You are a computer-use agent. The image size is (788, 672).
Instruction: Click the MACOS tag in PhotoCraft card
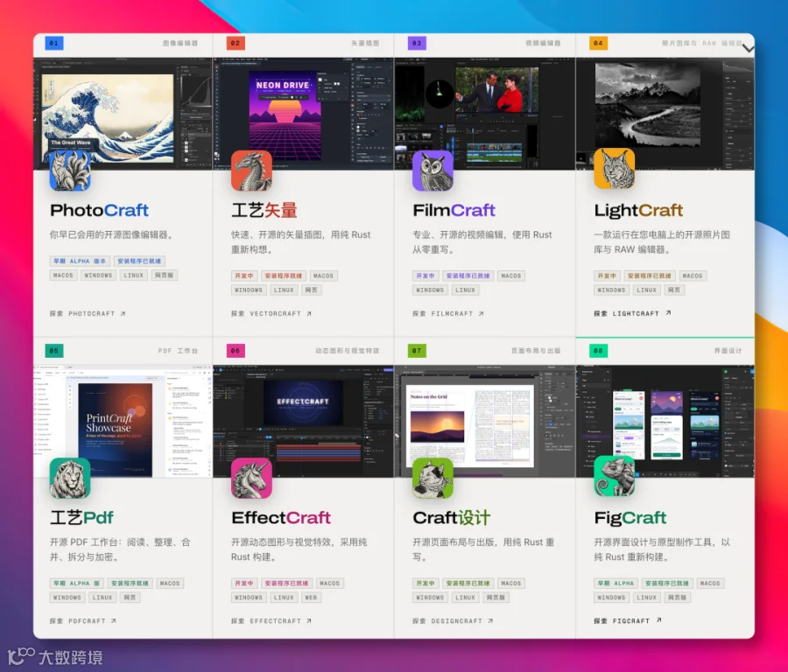click(63, 276)
